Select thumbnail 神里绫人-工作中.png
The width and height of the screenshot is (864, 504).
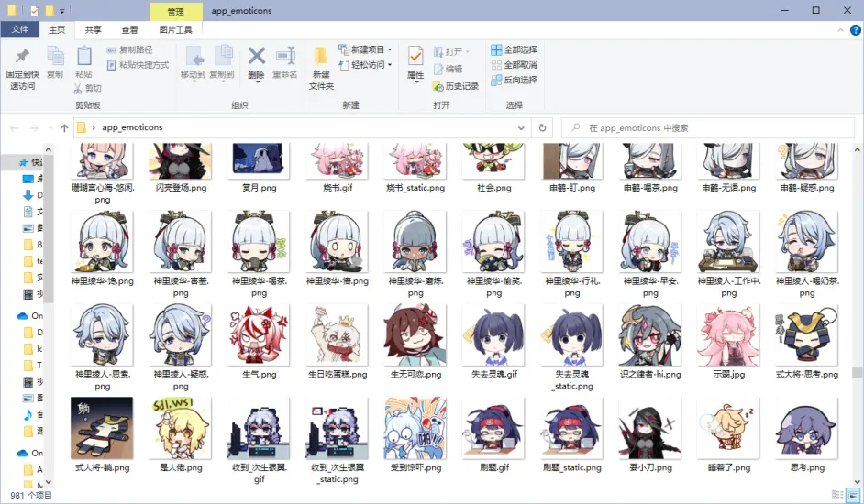pos(728,241)
